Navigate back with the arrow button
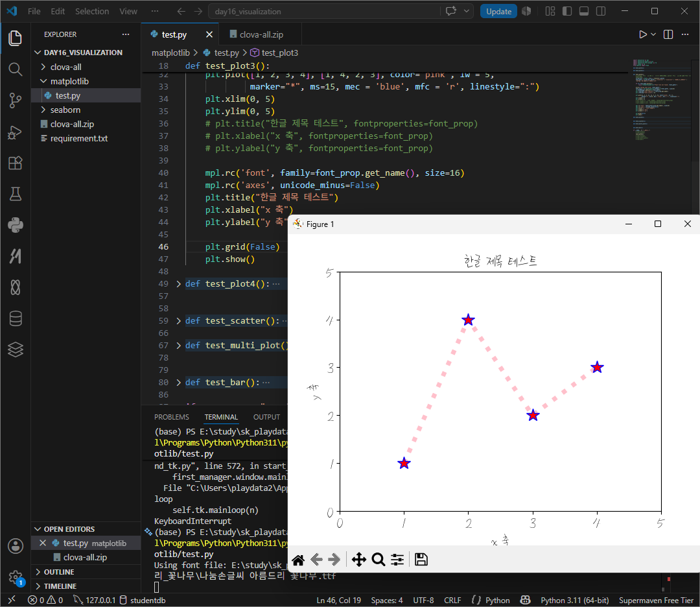 pyautogui.click(x=181, y=11)
